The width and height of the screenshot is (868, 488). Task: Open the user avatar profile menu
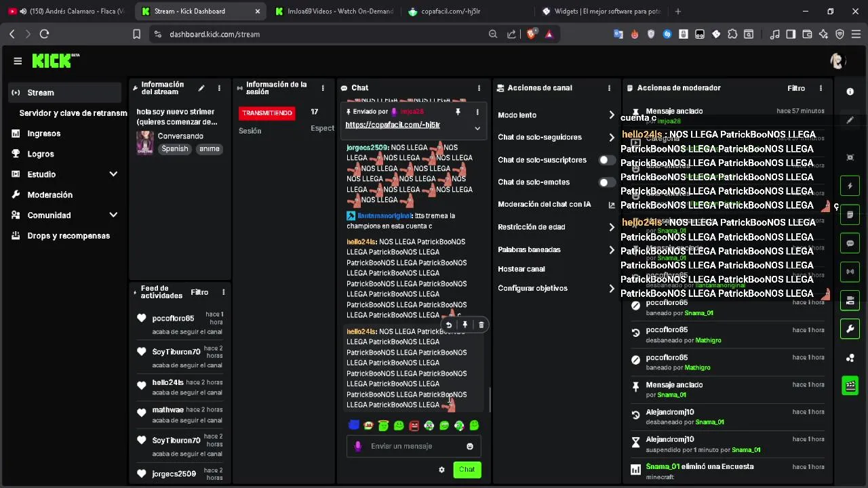838,61
